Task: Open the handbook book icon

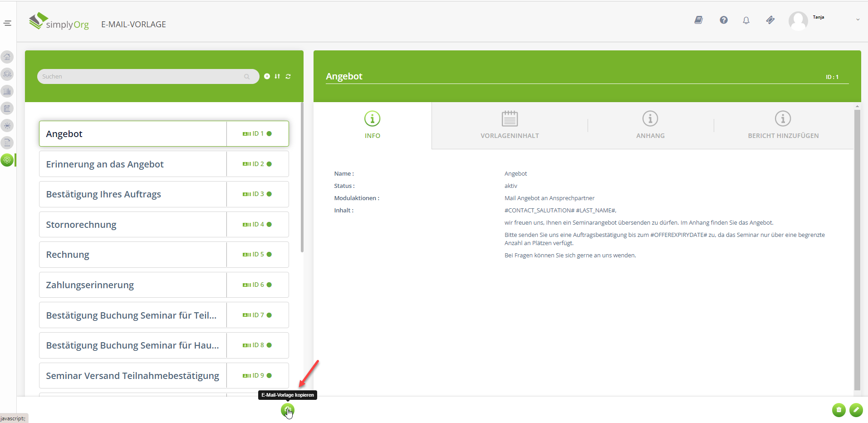Action: (x=699, y=20)
